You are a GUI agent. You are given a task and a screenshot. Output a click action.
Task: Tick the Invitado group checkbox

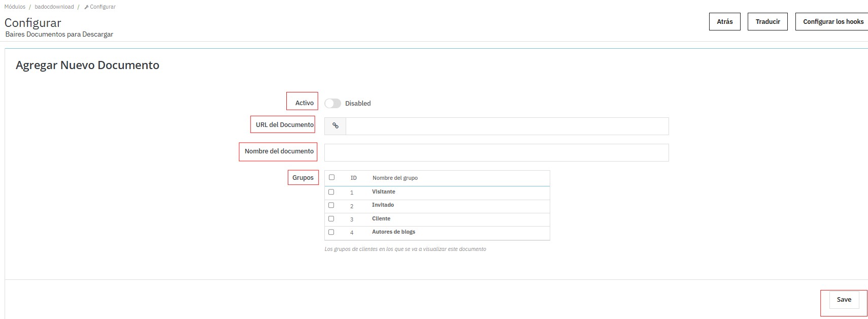coord(331,205)
